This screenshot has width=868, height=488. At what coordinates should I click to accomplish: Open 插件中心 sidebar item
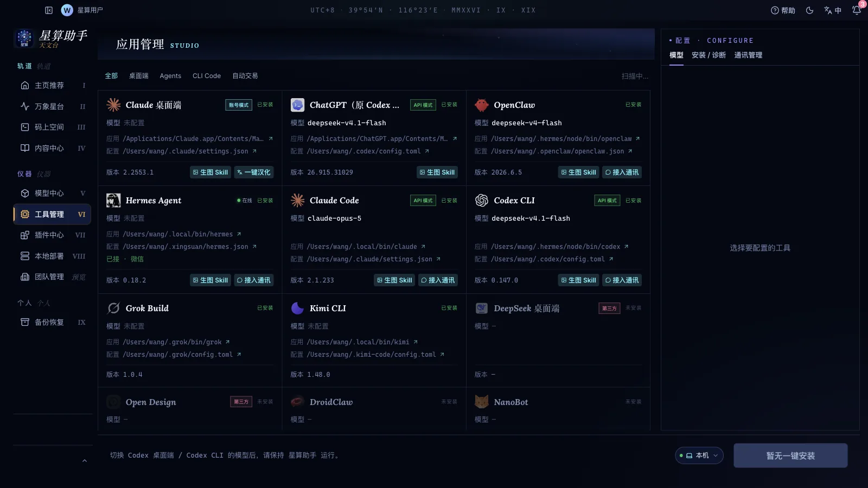52,235
